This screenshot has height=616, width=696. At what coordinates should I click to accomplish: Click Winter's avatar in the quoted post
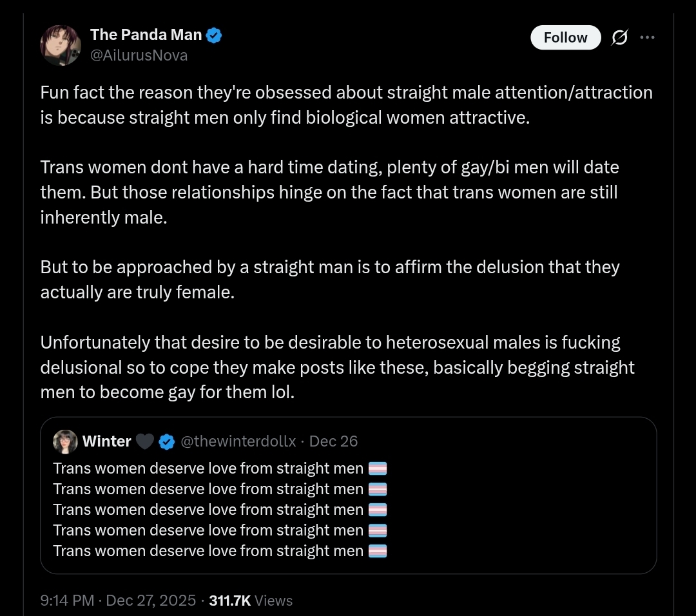point(66,441)
